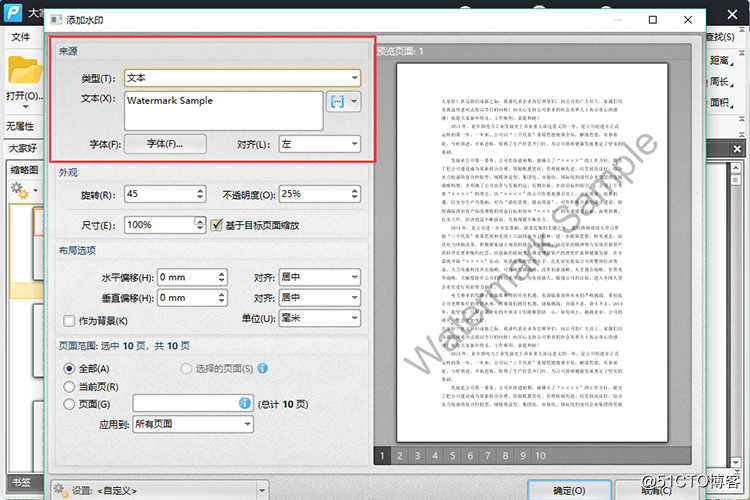Adjust the 垂直偏移 vertical offset spinner

point(221,298)
